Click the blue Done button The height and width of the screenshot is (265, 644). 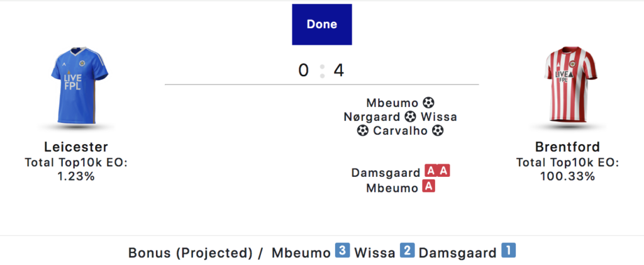[x=321, y=25]
